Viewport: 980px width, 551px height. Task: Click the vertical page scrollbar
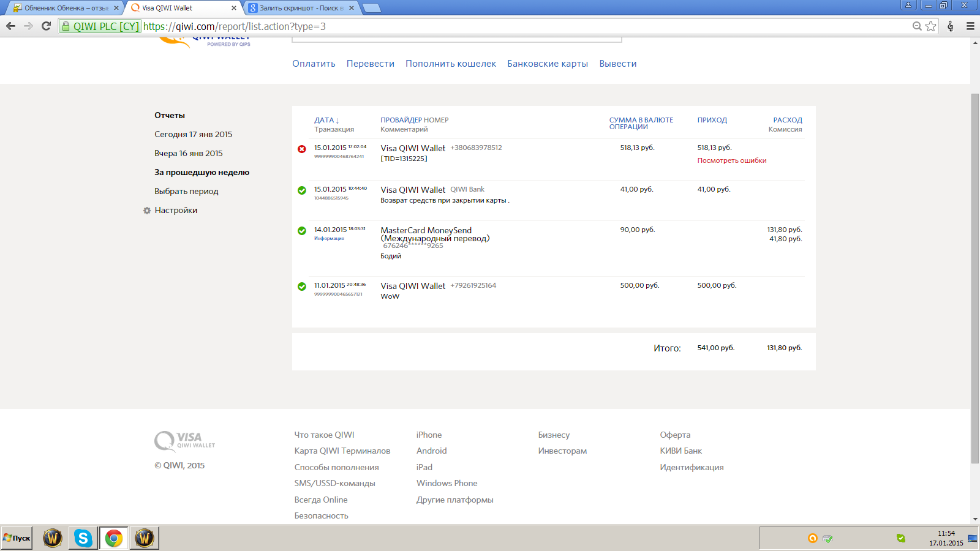[975, 279]
